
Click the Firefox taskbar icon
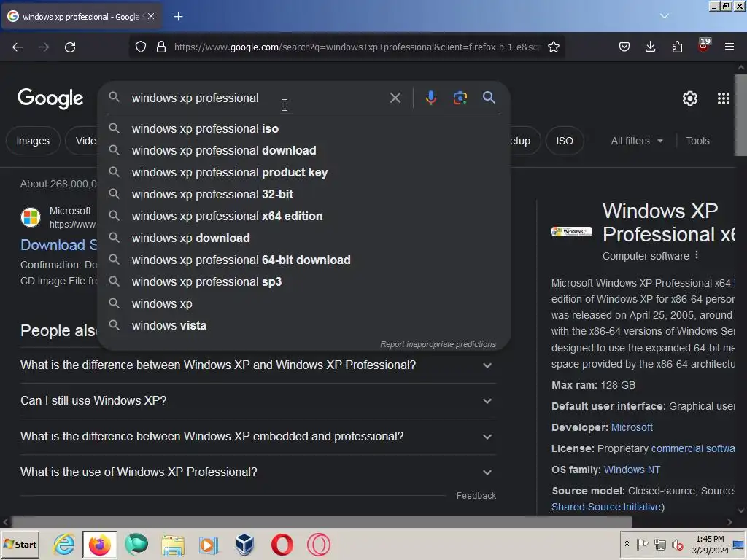coord(99,544)
